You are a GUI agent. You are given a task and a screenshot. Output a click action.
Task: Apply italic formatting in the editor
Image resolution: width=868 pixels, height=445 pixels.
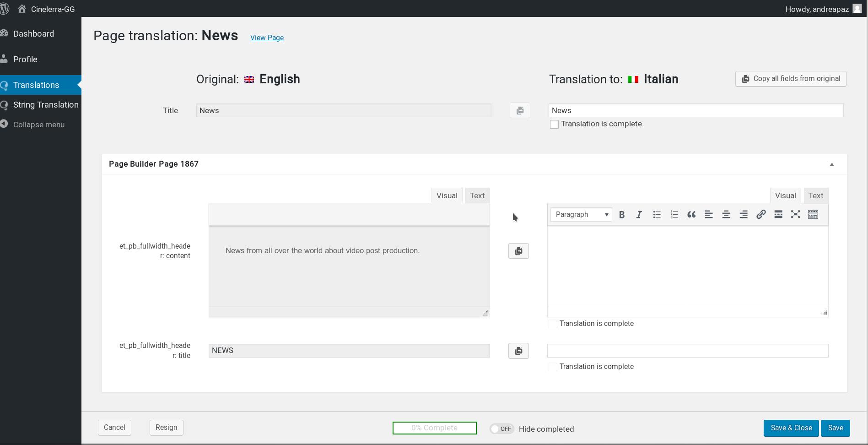639,215
